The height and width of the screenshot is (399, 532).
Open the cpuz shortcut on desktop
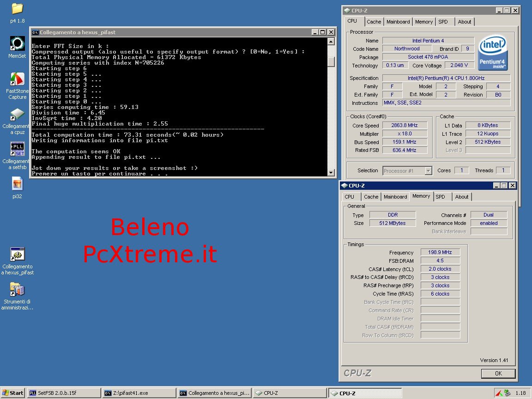pyautogui.click(x=17, y=115)
